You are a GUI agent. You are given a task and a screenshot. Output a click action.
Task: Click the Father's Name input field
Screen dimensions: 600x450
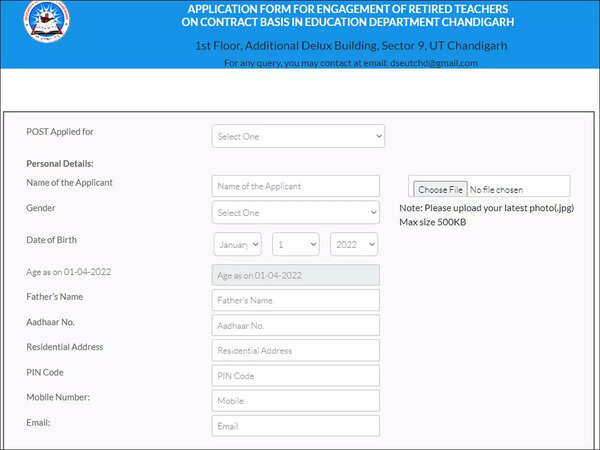295,300
